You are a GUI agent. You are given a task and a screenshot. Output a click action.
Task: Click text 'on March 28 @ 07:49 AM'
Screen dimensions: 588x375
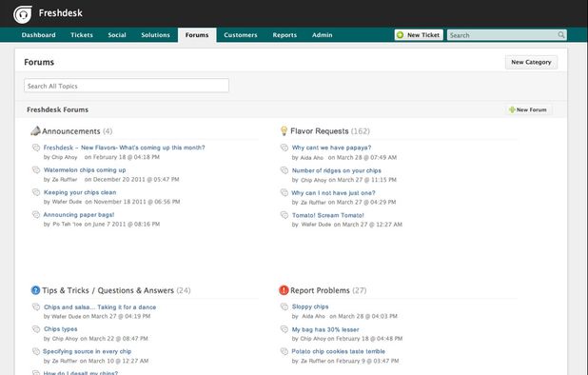[x=363, y=157]
